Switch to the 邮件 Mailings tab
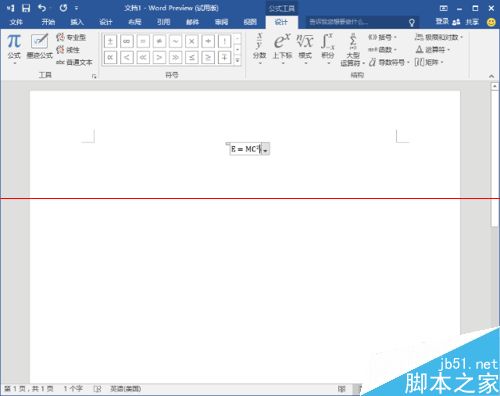 coord(192,22)
